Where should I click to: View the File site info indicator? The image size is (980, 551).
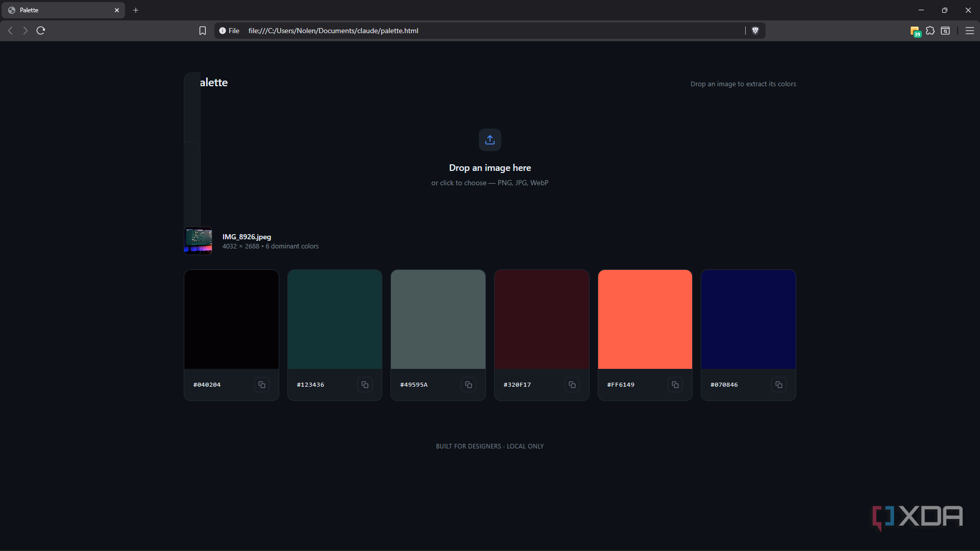coord(229,31)
